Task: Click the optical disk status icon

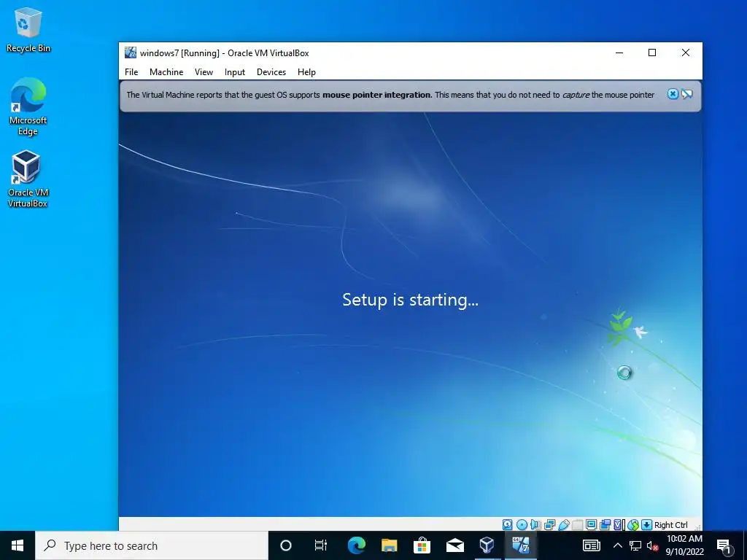Action: click(x=522, y=525)
